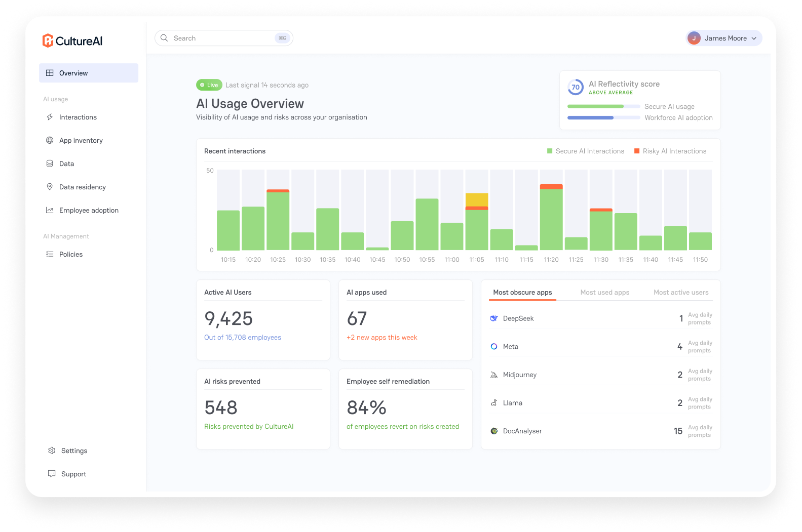Open Support via its chat icon
The width and height of the screenshot is (802, 532).
tap(52, 474)
